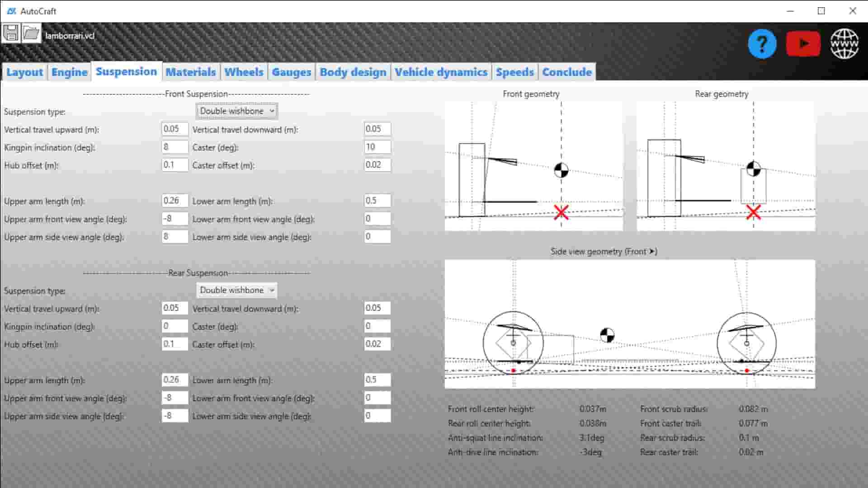This screenshot has width=868, height=488.
Task: Switch to the Vehicle dynamics tab
Action: pyautogui.click(x=441, y=72)
